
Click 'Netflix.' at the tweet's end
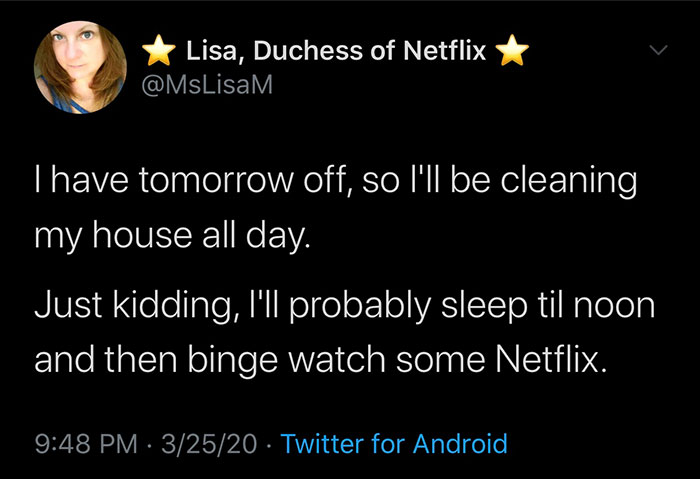[x=551, y=359]
